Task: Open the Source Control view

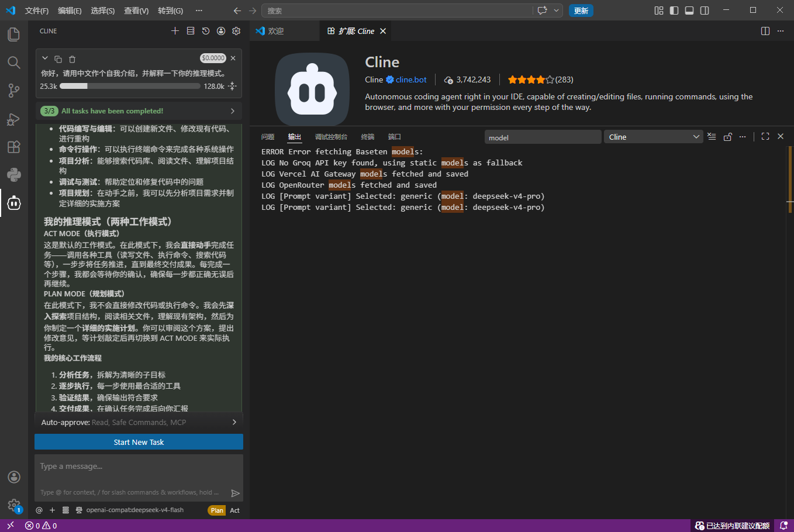Action: [x=14, y=91]
